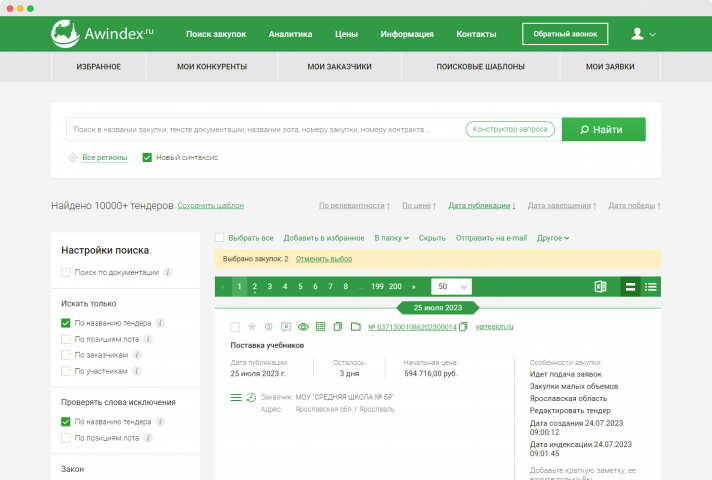The image size is (712, 480).
Task: Go to results page 200
Action: point(395,287)
